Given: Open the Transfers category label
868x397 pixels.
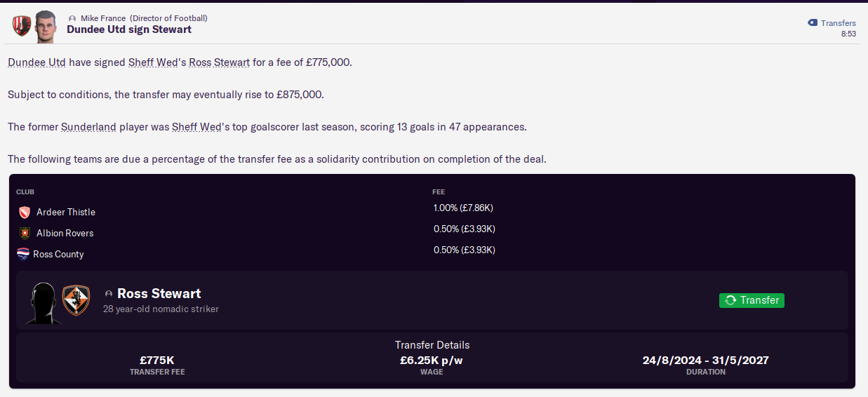Looking at the screenshot, I should coord(839,23).
